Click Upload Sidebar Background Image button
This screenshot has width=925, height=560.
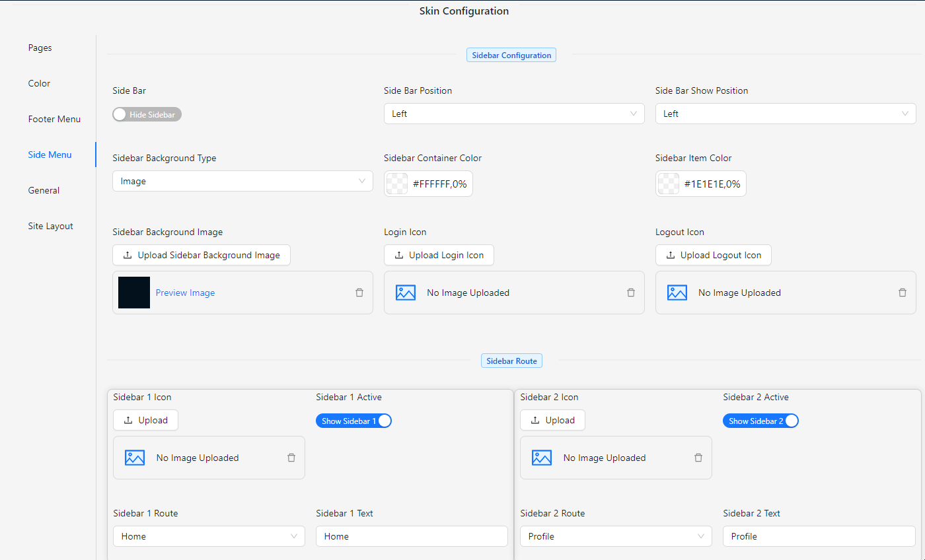pyautogui.click(x=202, y=256)
